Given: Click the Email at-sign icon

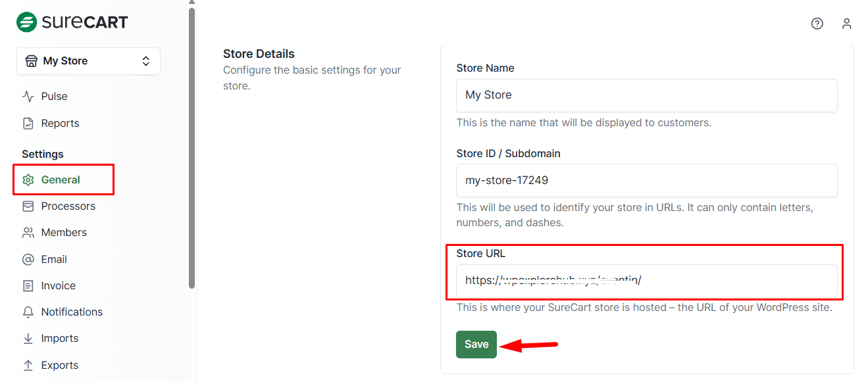Looking at the screenshot, I should tap(28, 260).
